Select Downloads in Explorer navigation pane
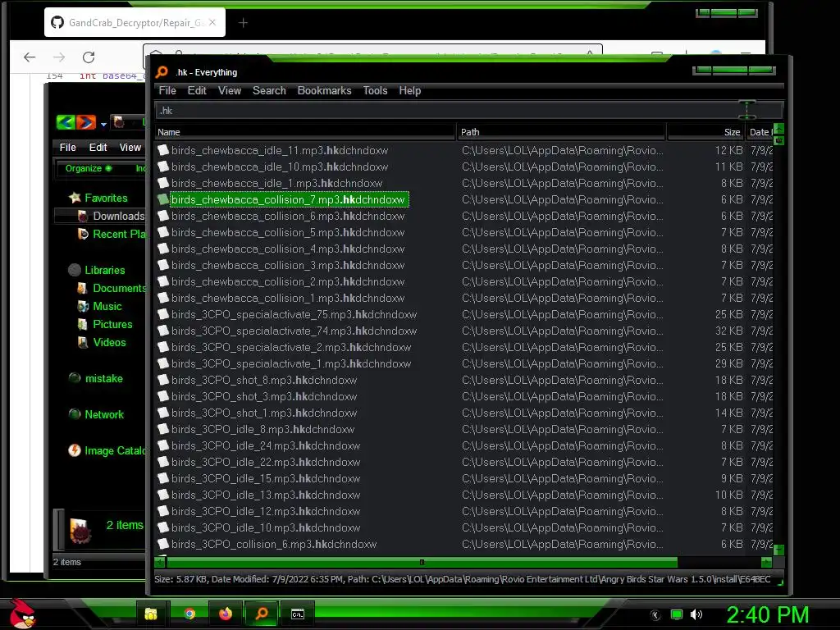The height and width of the screenshot is (630, 840). [x=118, y=216]
